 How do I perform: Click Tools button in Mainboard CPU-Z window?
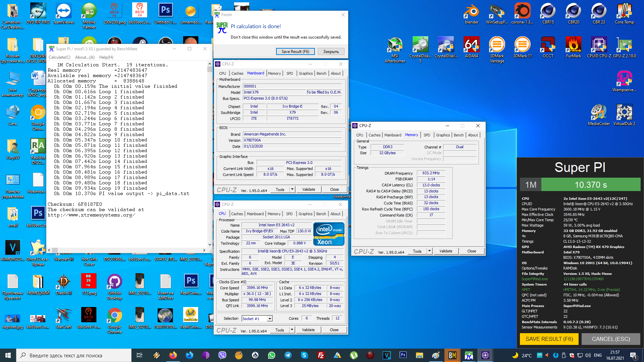280,189
